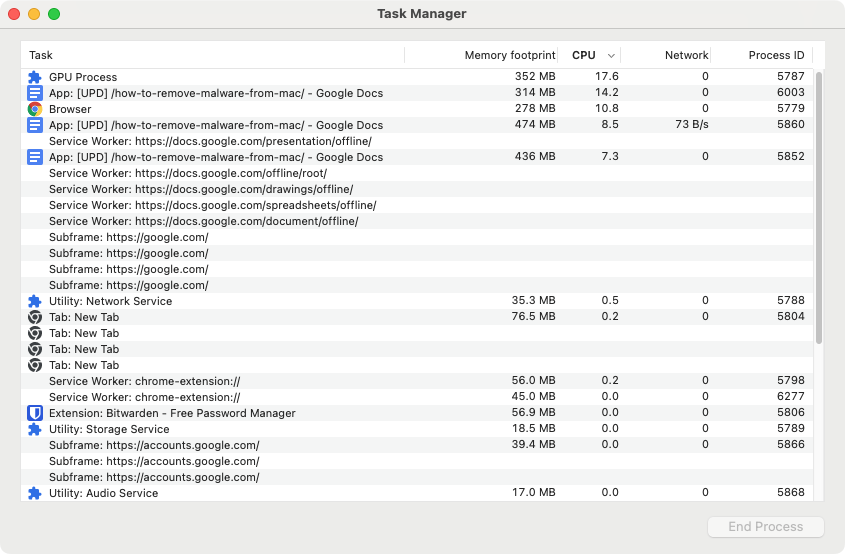Image resolution: width=845 pixels, height=554 pixels.
Task: Toggle the CPU sort direction arrow
Action: [611, 56]
